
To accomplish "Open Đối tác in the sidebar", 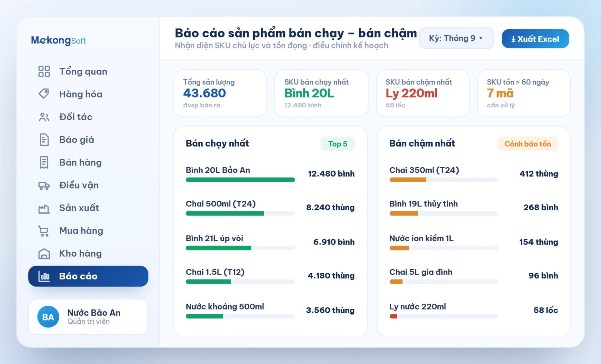I will [88, 117].
